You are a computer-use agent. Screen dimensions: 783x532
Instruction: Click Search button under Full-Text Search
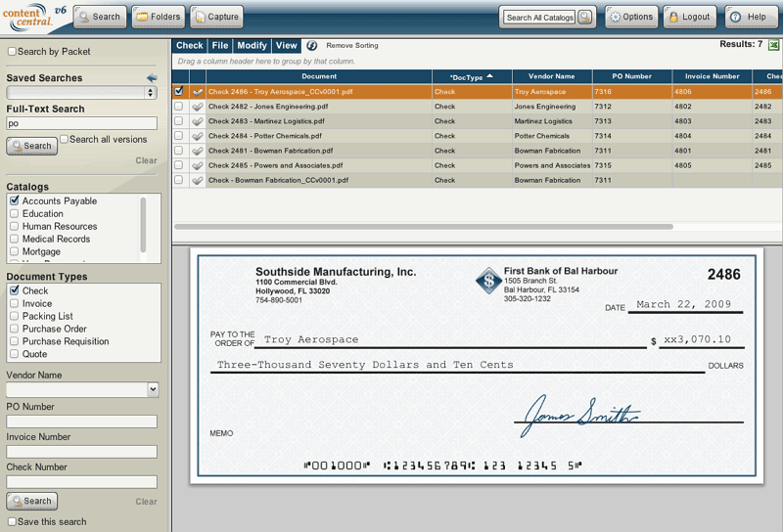tap(32, 146)
